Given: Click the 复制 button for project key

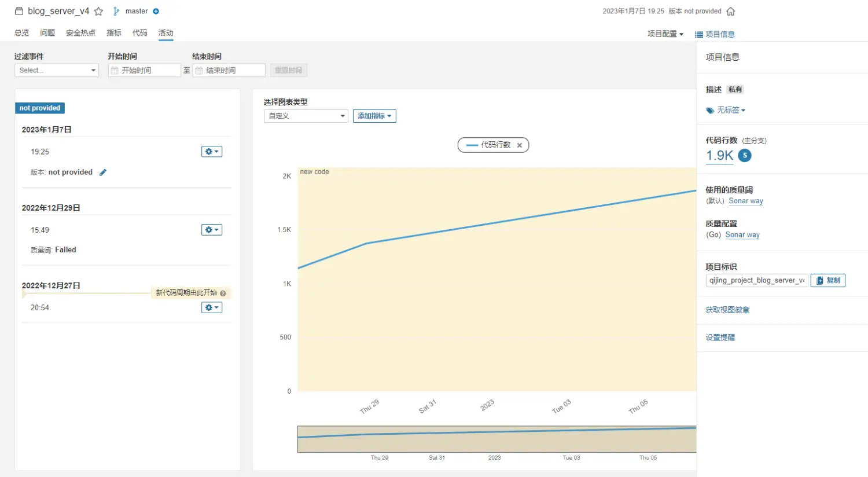Looking at the screenshot, I should [x=828, y=281].
